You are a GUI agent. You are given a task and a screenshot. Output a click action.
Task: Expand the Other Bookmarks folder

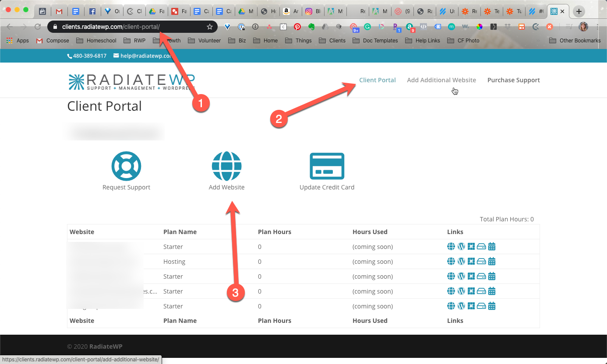pyautogui.click(x=575, y=40)
